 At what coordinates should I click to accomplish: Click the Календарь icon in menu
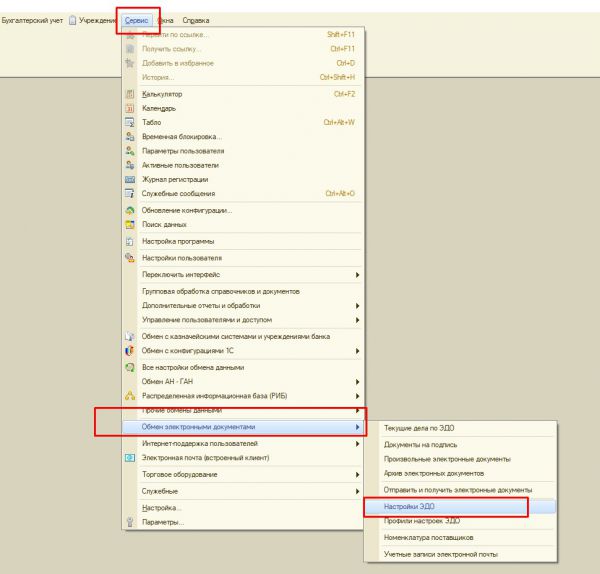tap(130, 108)
